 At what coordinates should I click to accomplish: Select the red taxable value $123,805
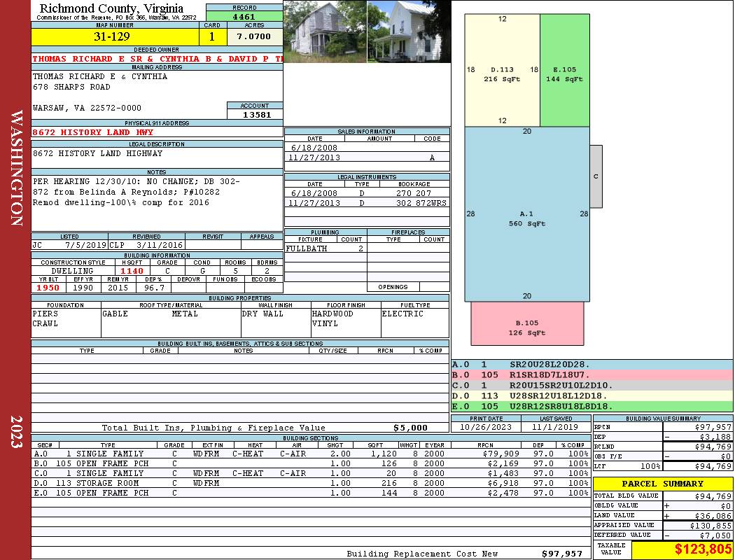click(682, 550)
